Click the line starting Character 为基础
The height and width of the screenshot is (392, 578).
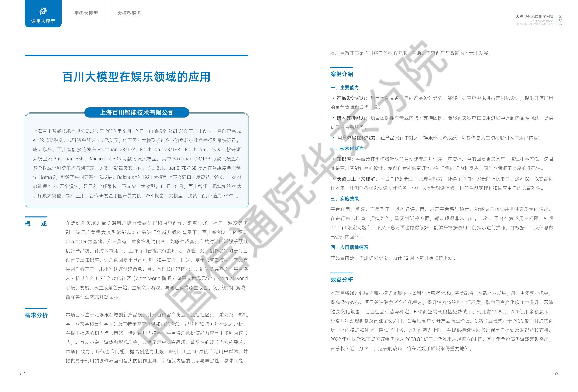157,241
